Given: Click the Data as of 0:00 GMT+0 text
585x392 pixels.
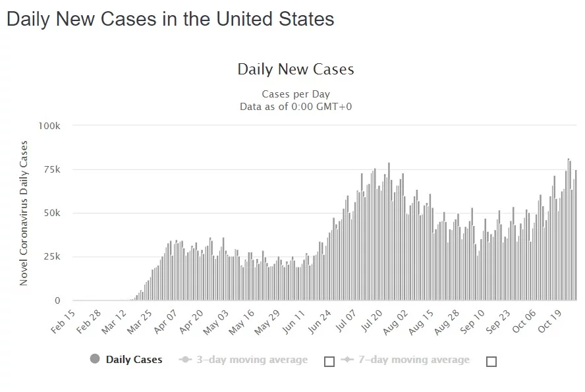Looking at the screenshot, I should point(296,105).
